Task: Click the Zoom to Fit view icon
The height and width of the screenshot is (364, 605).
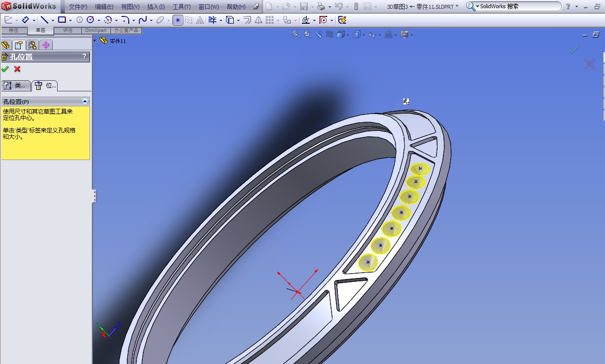Action: 296,34
